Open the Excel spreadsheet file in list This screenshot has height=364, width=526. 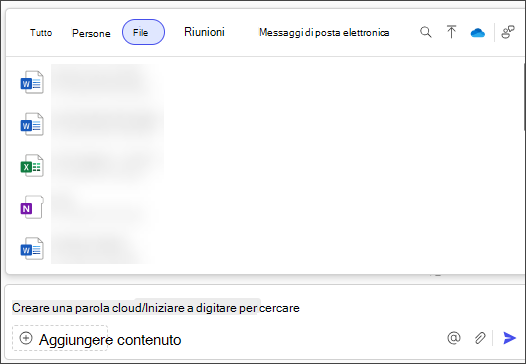pyautogui.click(x=32, y=166)
